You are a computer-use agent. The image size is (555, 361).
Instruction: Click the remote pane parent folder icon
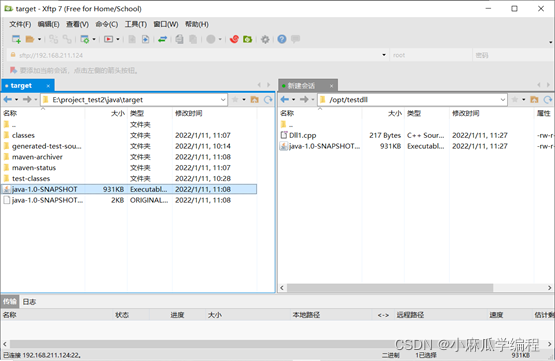click(534, 99)
